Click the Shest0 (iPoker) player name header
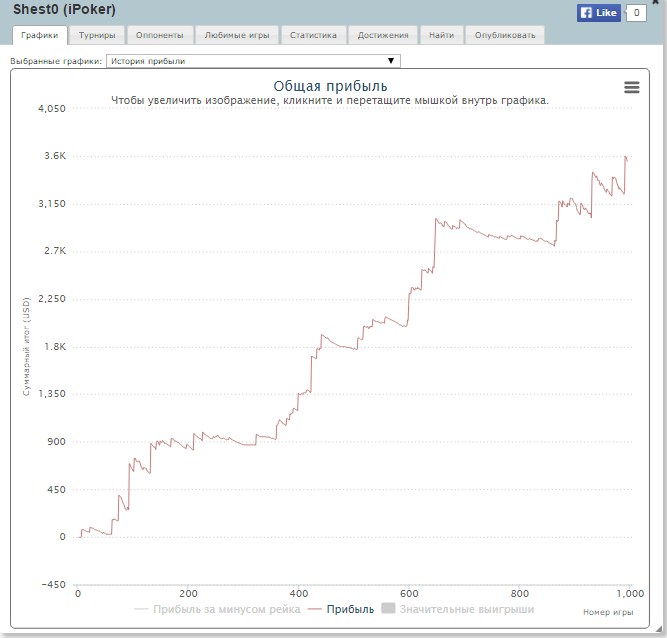The height and width of the screenshot is (638, 667). [64, 9]
